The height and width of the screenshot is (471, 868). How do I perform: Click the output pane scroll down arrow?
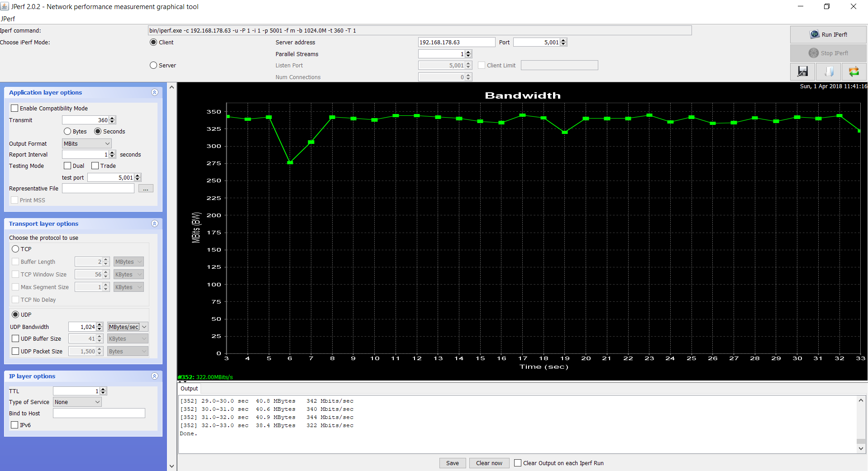point(861,448)
